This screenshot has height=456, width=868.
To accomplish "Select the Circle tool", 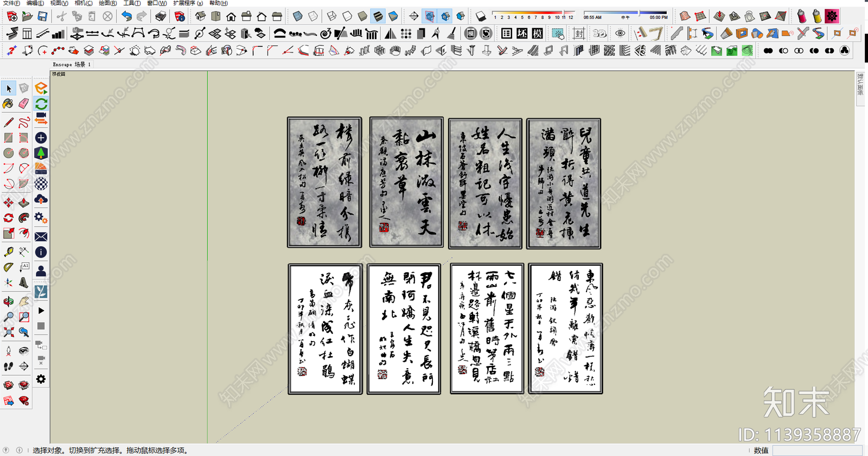I will 9,153.
